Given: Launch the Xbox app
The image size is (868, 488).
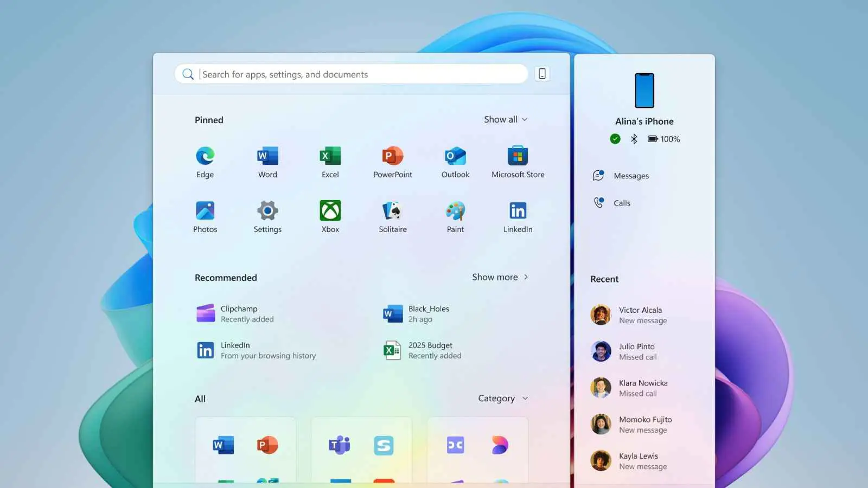Looking at the screenshot, I should [330, 216].
